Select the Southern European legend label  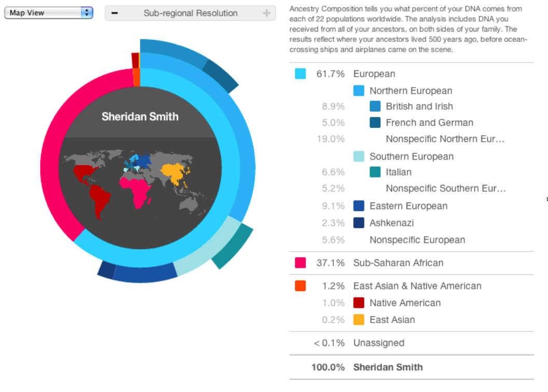pyautogui.click(x=411, y=156)
